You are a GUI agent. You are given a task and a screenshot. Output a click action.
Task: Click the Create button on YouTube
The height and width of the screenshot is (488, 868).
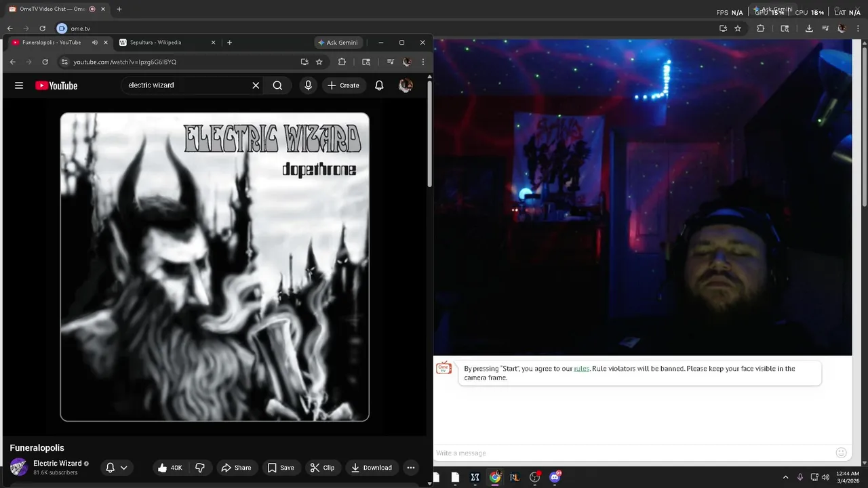(x=344, y=85)
